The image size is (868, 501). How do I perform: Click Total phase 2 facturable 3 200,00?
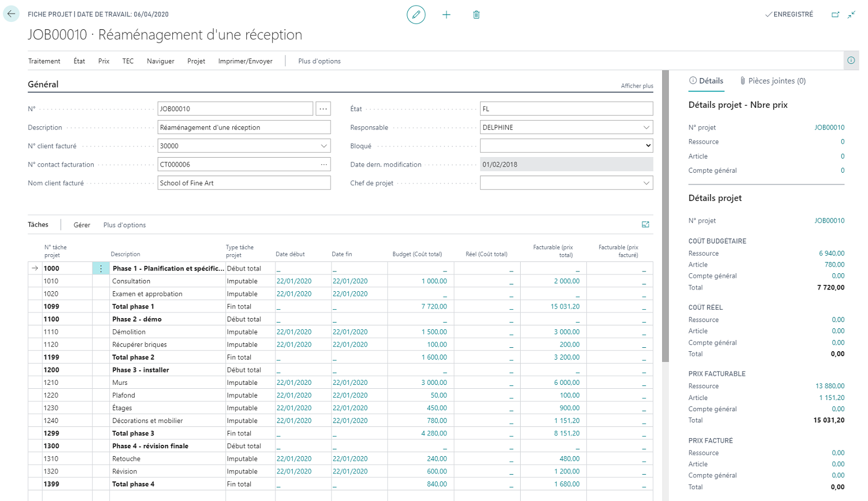(x=567, y=357)
